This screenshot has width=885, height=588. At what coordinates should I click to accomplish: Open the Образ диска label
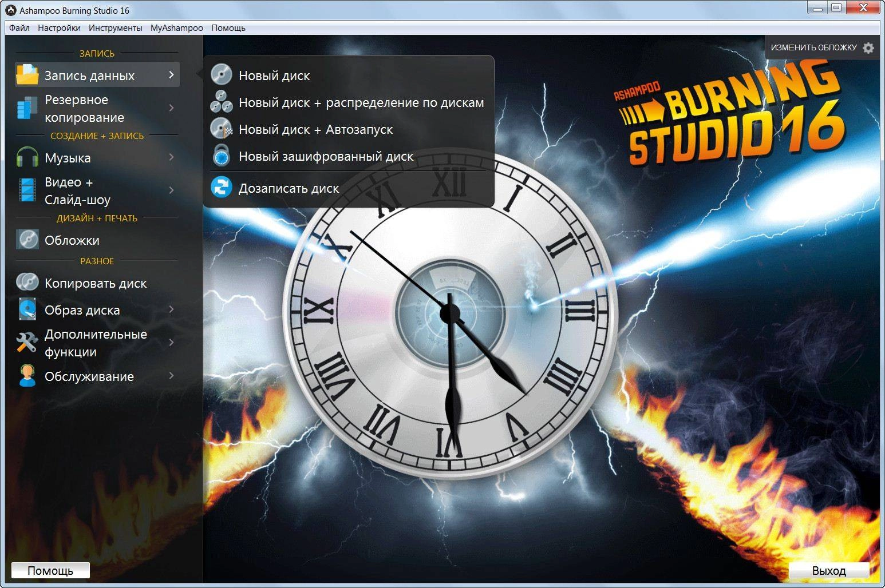tap(82, 310)
